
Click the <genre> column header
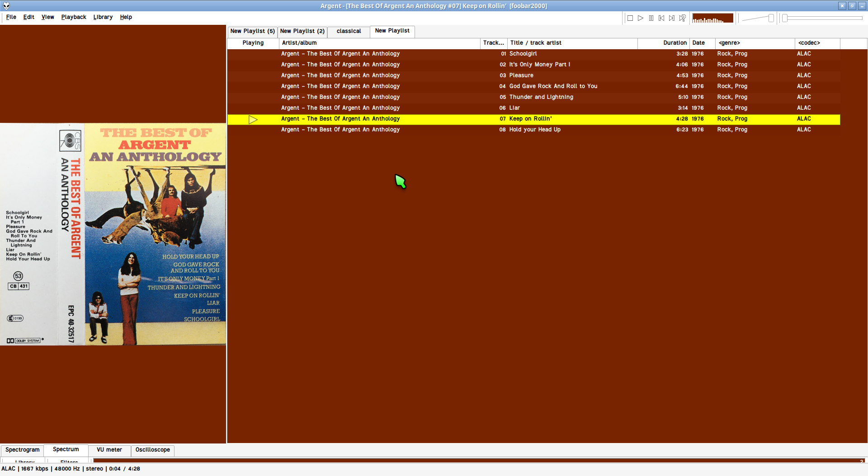point(755,43)
